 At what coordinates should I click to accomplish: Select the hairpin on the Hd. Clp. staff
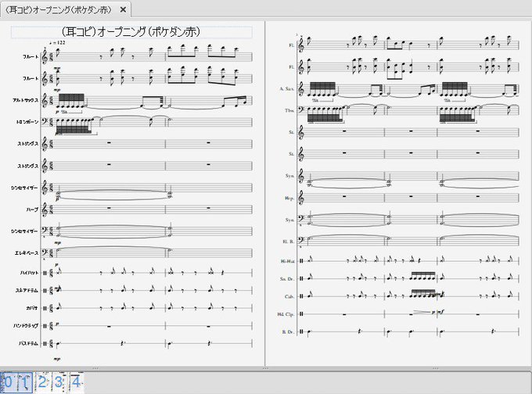tap(422, 312)
